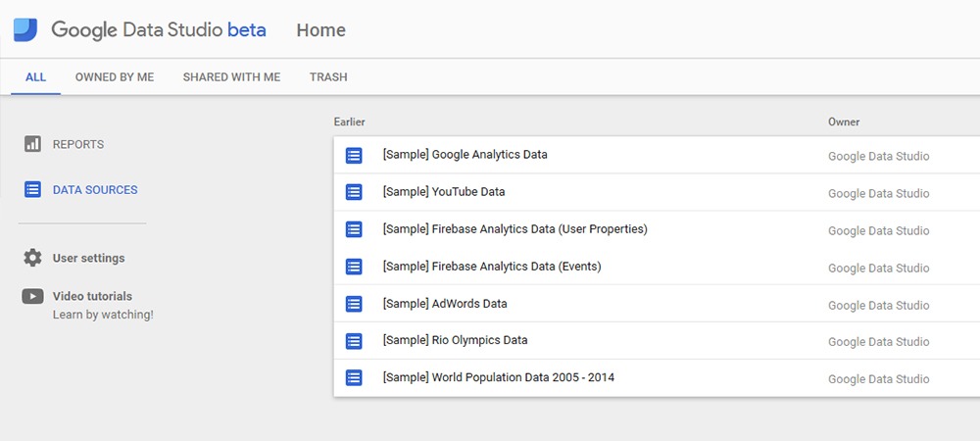The height and width of the screenshot is (441, 980).
Task: Open [Sample] Rio Olympics Data source
Action: [x=455, y=340]
